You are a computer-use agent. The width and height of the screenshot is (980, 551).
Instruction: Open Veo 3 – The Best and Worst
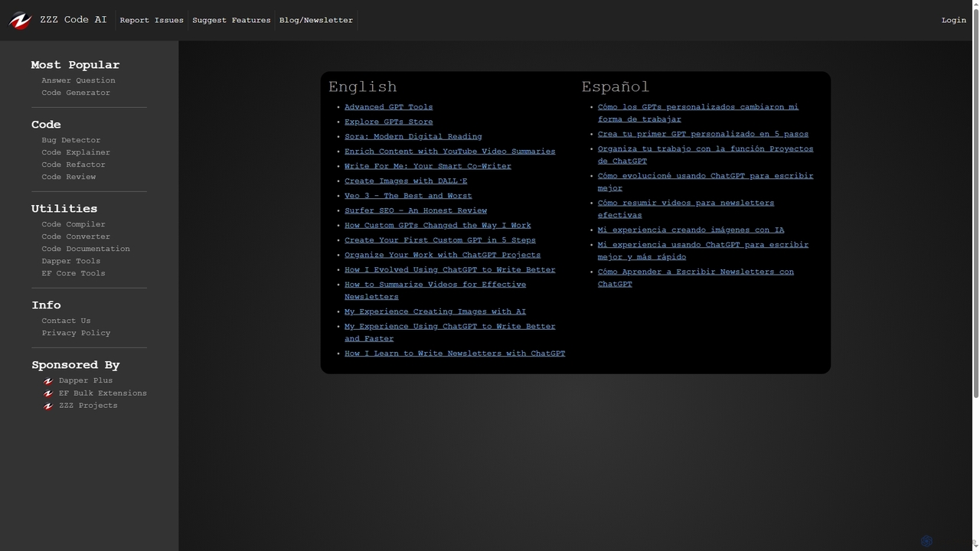click(x=408, y=196)
